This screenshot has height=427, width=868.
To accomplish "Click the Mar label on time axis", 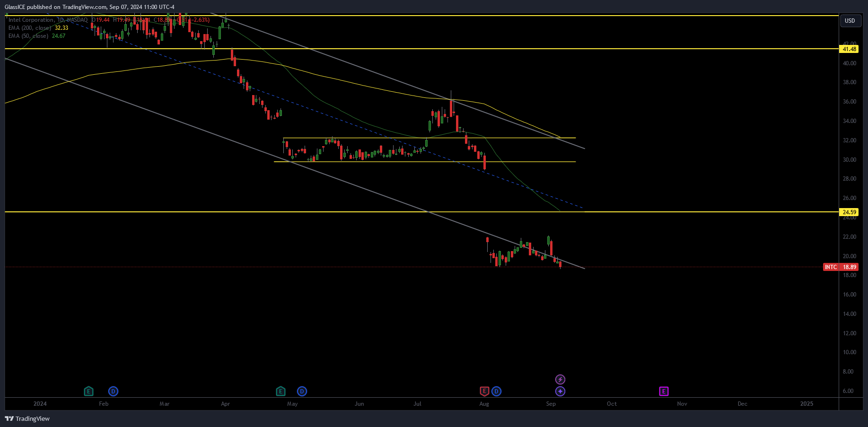I will pos(165,403).
